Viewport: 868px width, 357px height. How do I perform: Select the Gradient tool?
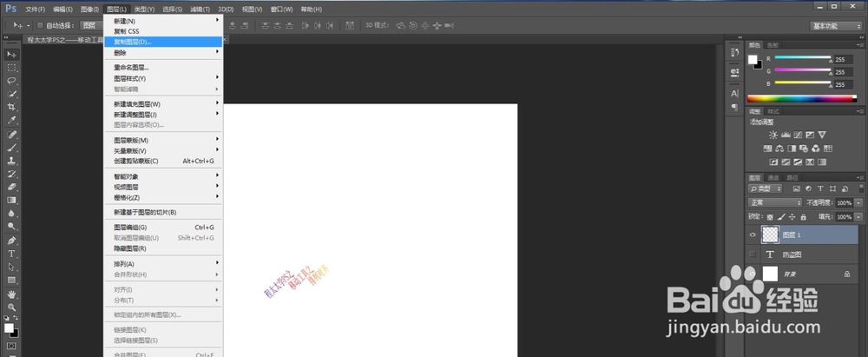pos(11,200)
